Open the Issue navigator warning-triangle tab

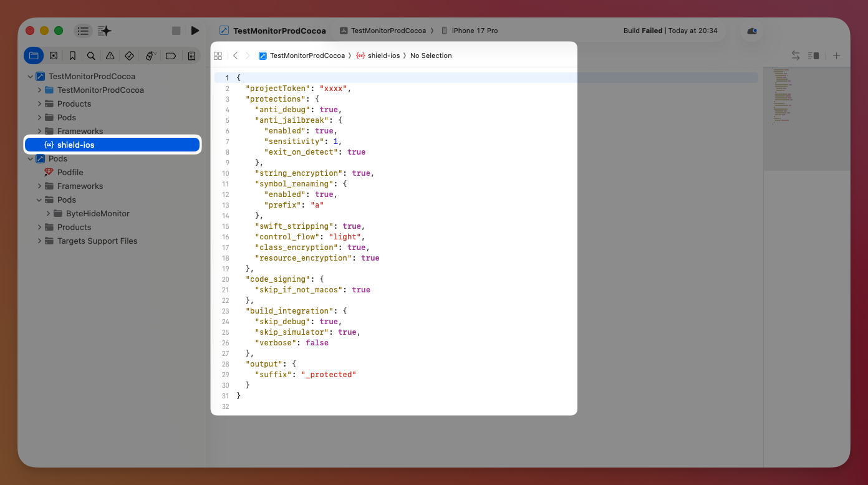click(x=110, y=55)
